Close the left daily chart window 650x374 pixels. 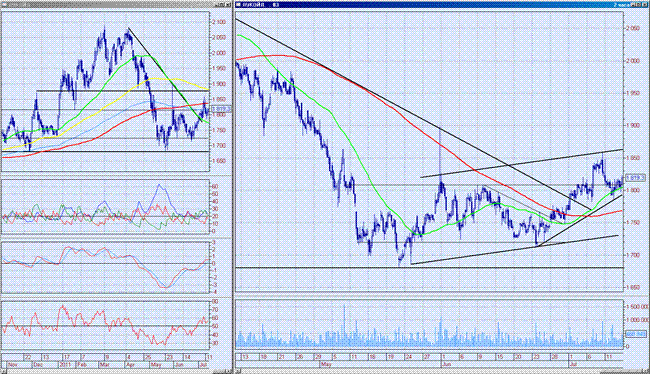coord(228,5)
